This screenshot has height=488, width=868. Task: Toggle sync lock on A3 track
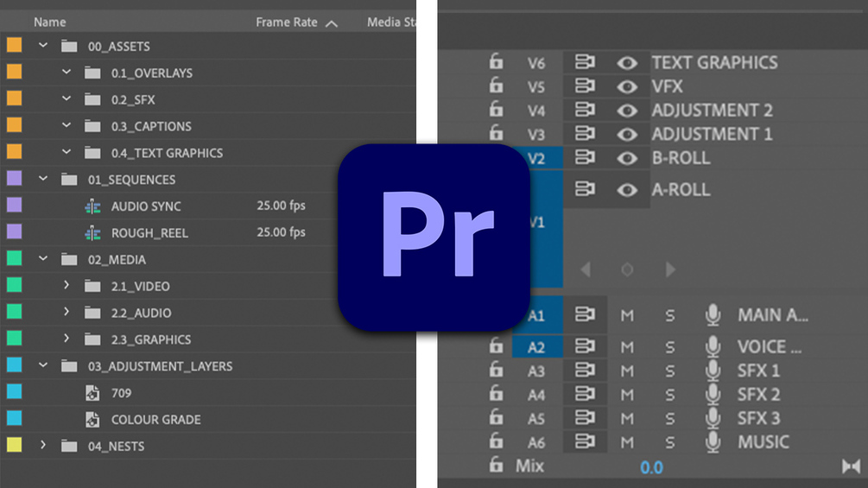[585, 371]
